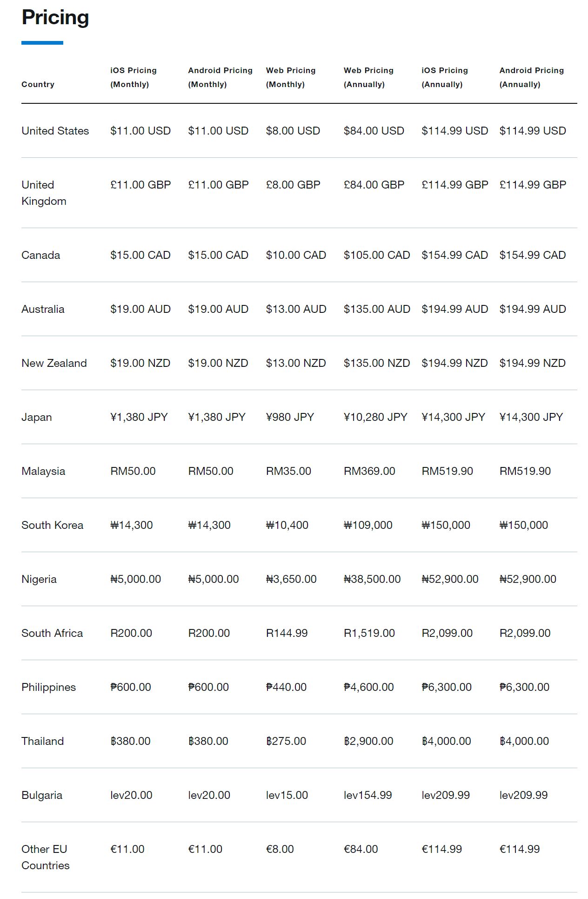Select the ₦3,650.00 Nigeria price

click(x=291, y=579)
